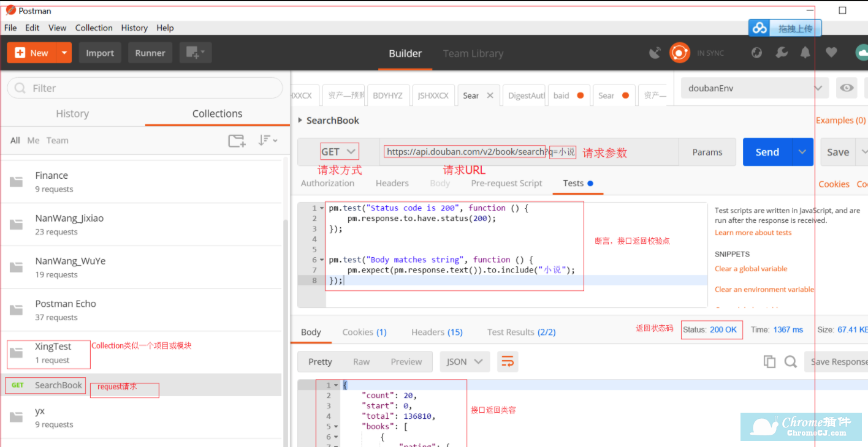The width and height of the screenshot is (868, 447).
Task: Open the Send button dropdown arrow
Action: click(x=802, y=152)
